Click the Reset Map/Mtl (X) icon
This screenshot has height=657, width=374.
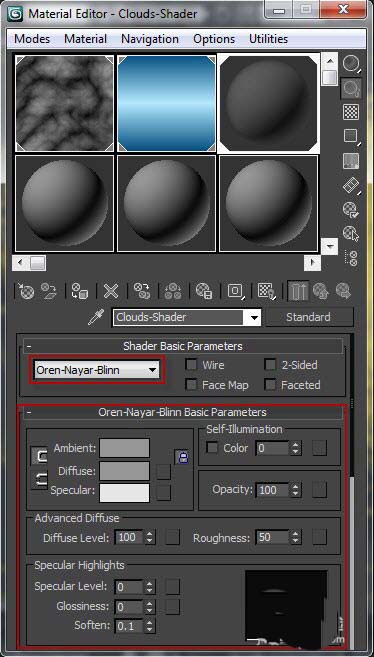pyautogui.click(x=111, y=291)
